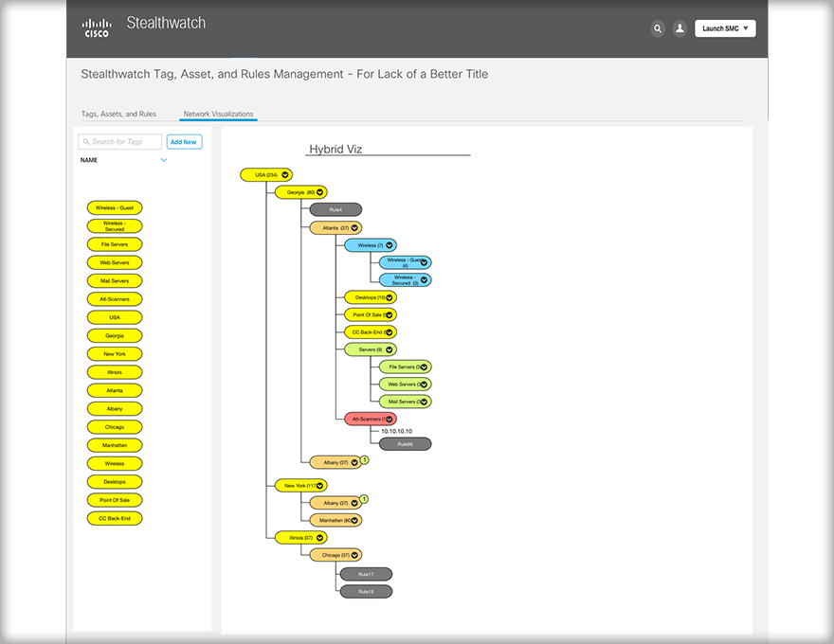Expand the File Servers tree node arrow
834x644 pixels.
424,367
